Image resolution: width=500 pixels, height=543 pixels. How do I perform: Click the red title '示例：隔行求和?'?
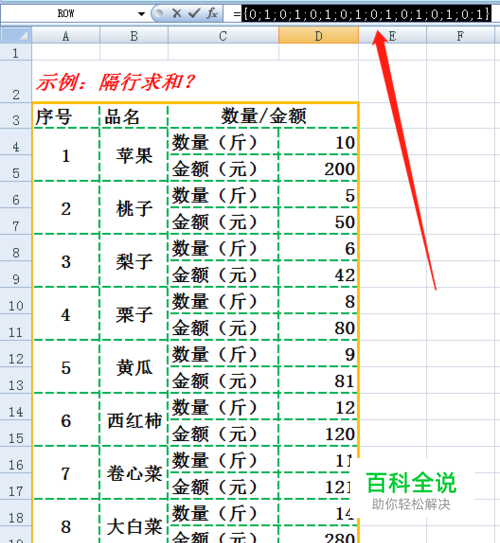coord(116,83)
